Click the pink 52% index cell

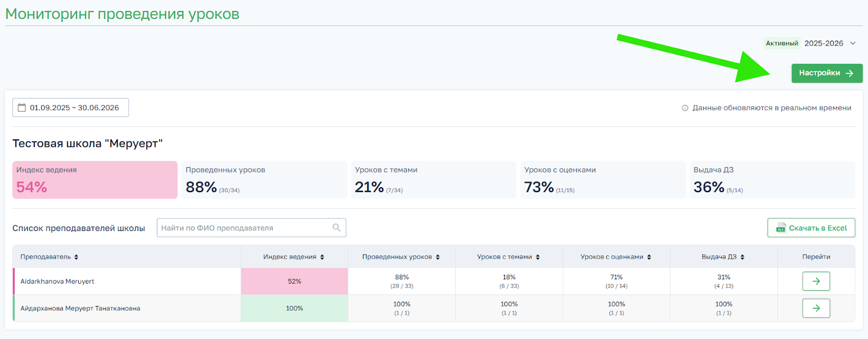coord(294,281)
